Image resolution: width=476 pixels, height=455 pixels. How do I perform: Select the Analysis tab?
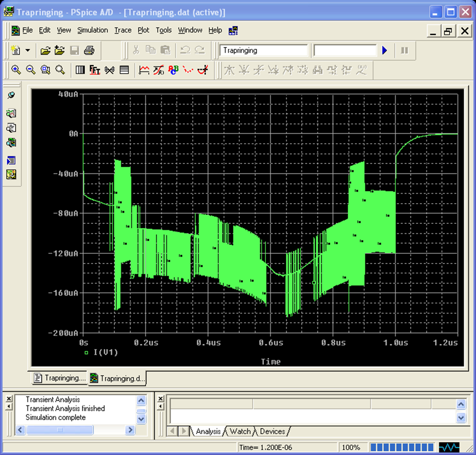coord(208,431)
